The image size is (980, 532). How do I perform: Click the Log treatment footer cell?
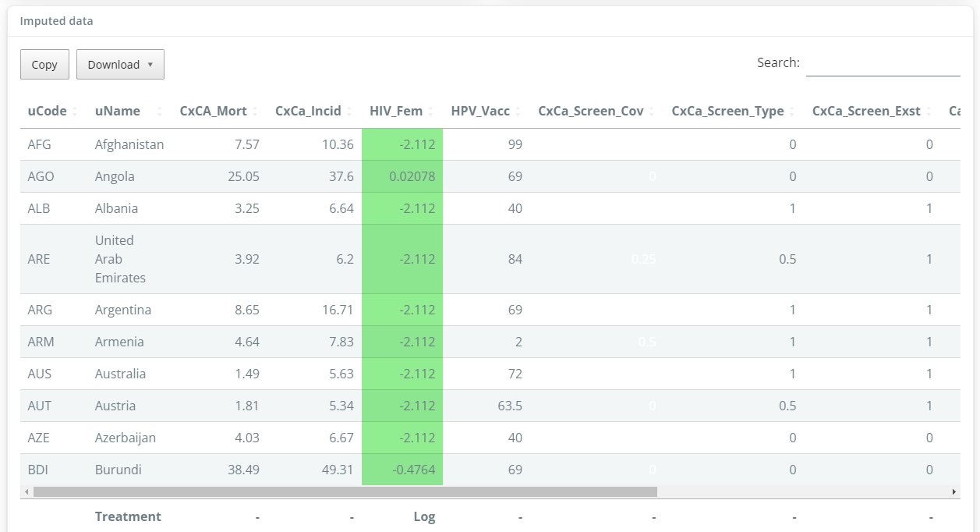coord(423,516)
